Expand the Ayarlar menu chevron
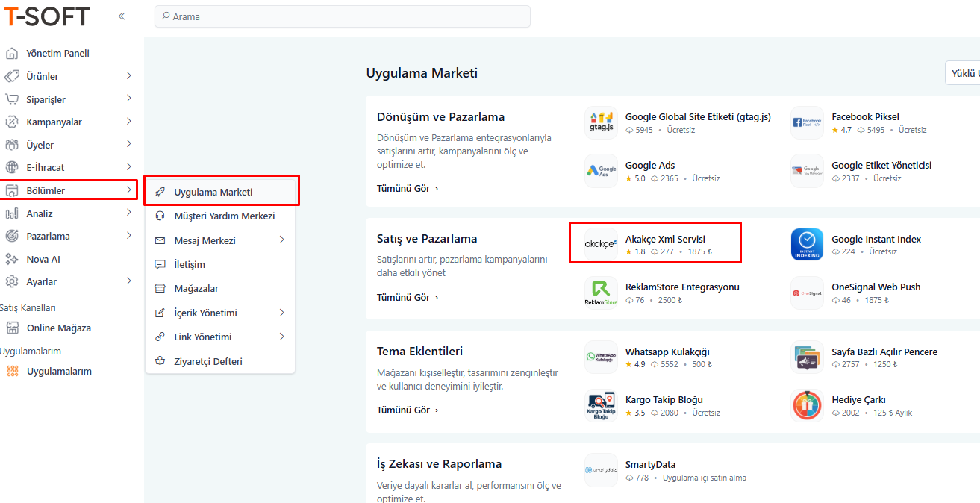 pos(128,281)
